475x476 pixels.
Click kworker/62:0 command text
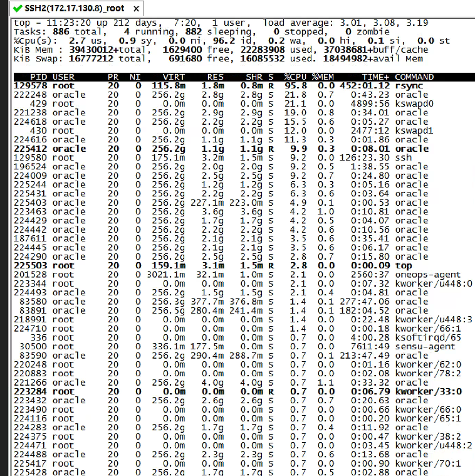coord(428,364)
